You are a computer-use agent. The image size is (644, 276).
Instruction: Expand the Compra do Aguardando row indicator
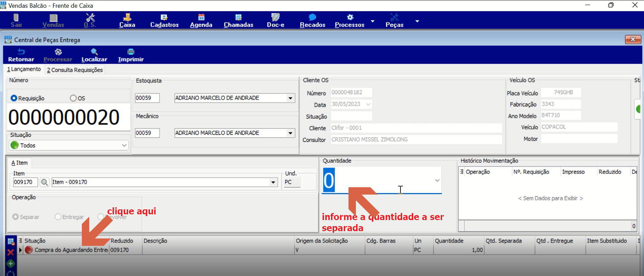(20, 250)
